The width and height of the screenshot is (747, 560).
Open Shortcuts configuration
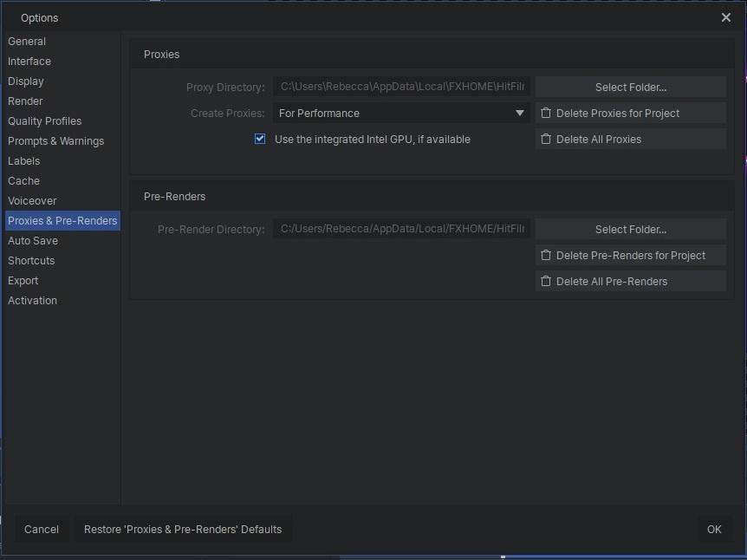(x=31, y=260)
